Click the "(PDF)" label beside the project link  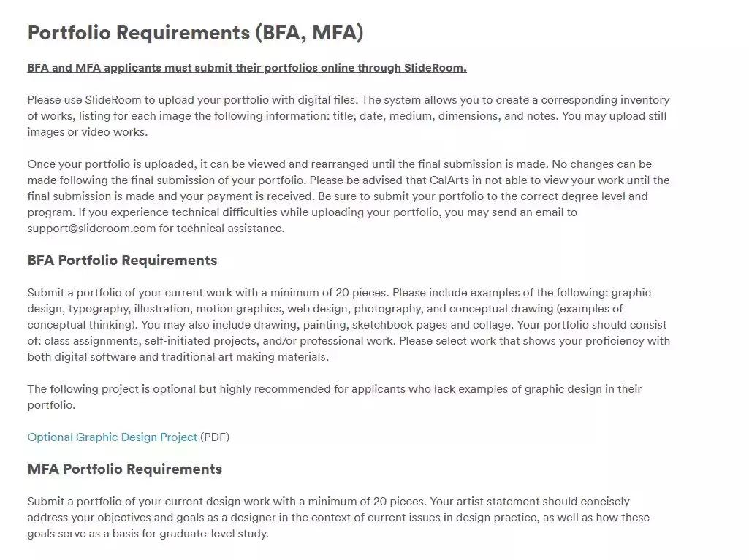(215, 437)
